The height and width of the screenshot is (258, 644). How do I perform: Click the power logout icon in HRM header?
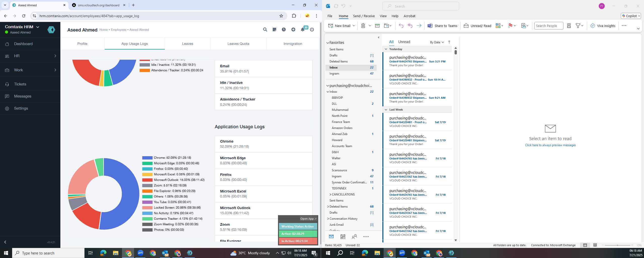[x=312, y=29]
